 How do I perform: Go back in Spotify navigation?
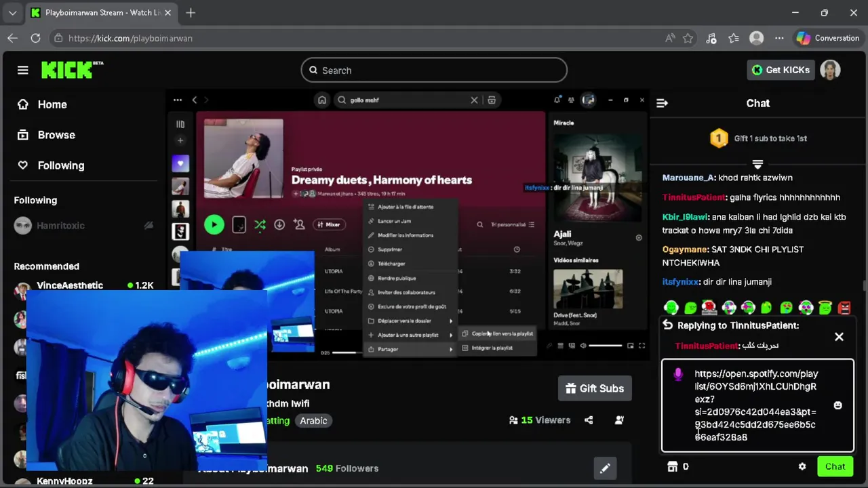coord(195,100)
